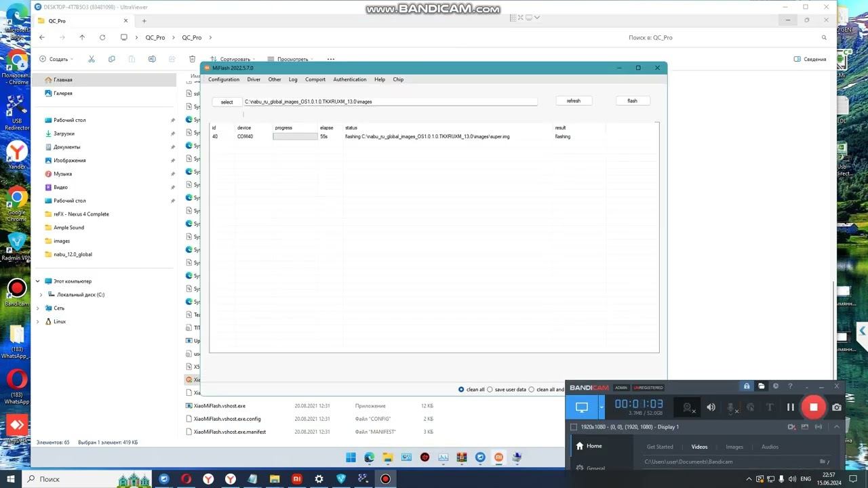This screenshot has width=868, height=488.
Task: Click Bandicam speaker sound icon
Action: coord(711,407)
